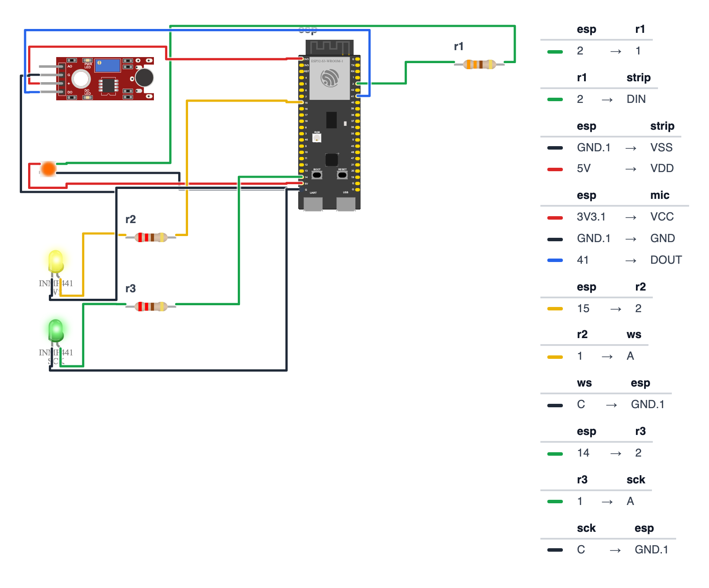Image resolution: width=709 pixels, height=588 pixels.
Task: Click 'GND.1' in the VSS legend row
Action: click(x=594, y=147)
